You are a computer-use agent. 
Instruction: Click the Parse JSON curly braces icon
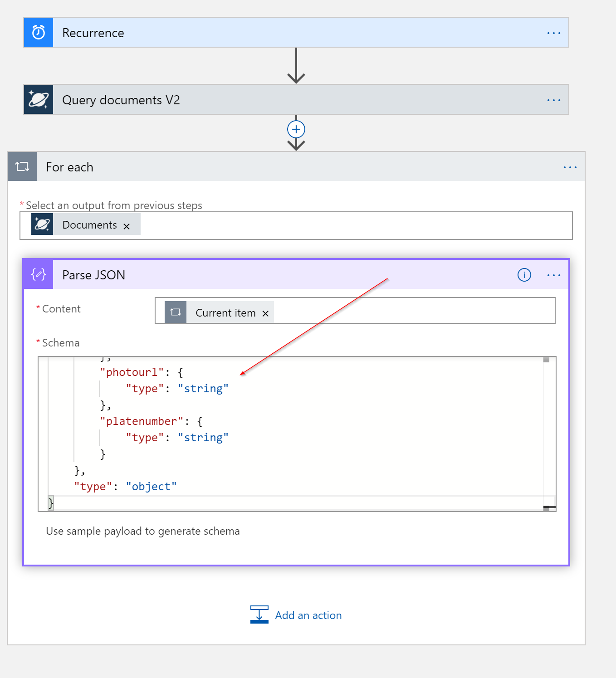point(39,274)
